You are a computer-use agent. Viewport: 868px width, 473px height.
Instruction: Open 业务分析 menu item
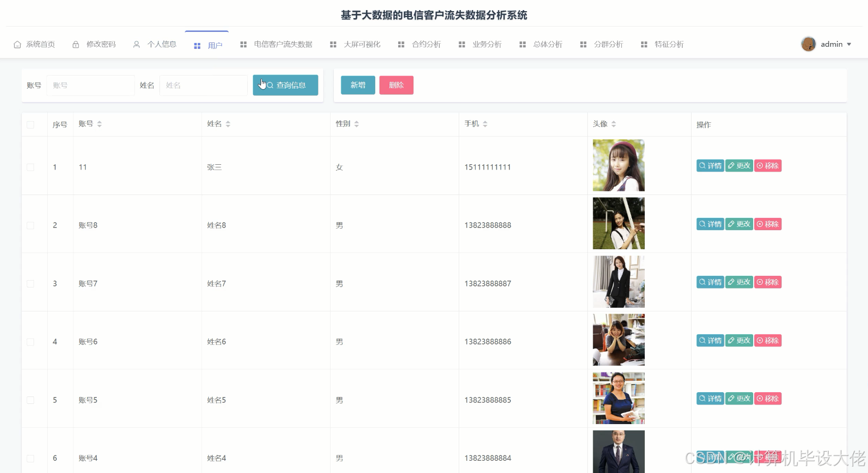coord(480,45)
